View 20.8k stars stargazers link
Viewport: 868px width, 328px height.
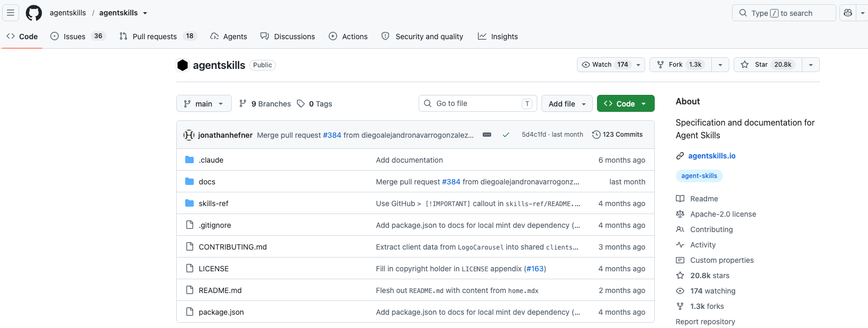click(x=710, y=276)
